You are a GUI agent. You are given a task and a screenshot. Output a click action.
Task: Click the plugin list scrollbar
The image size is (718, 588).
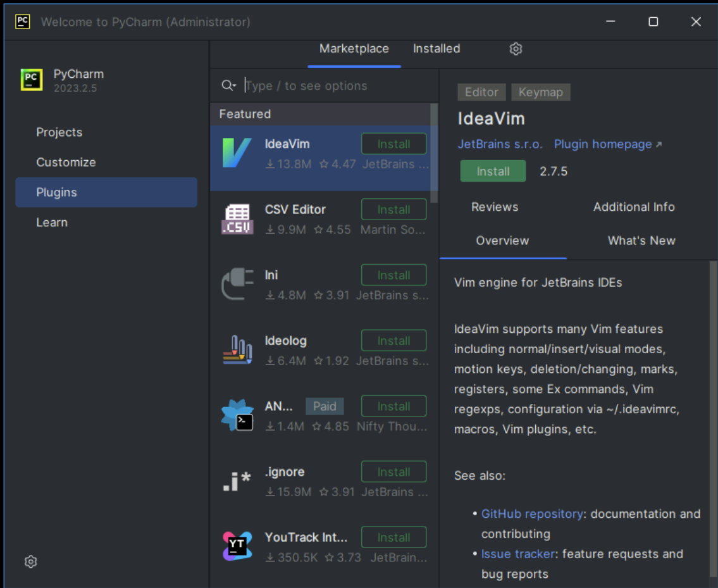pos(433,153)
